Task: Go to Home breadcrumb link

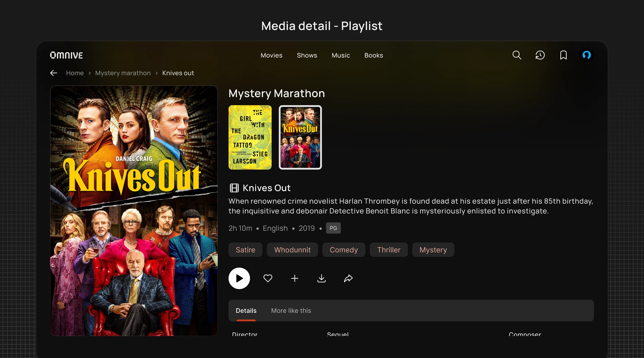Action: [x=75, y=73]
